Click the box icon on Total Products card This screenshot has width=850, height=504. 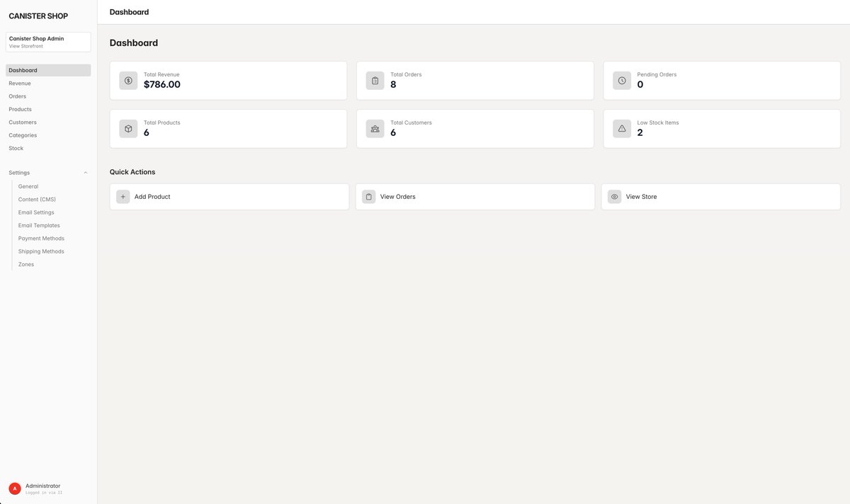(128, 129)
